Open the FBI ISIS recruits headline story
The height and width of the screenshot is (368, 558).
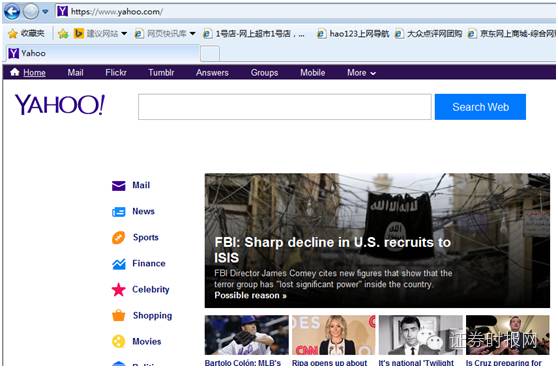(332, 250)
